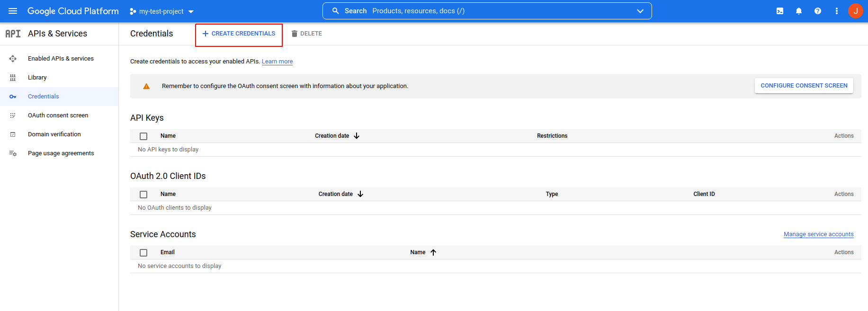Expand the search bar dropdown chevron
Viewport: 868px width, 311px height.
(640, 11)
